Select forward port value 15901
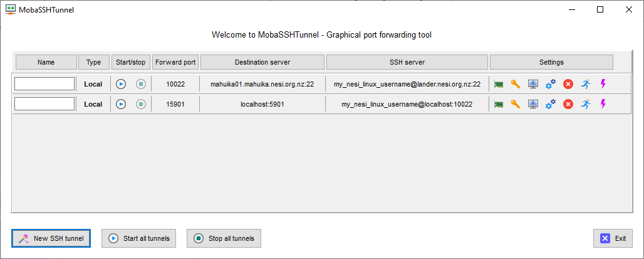Screen dimensions: 644x259 point(175,105)
